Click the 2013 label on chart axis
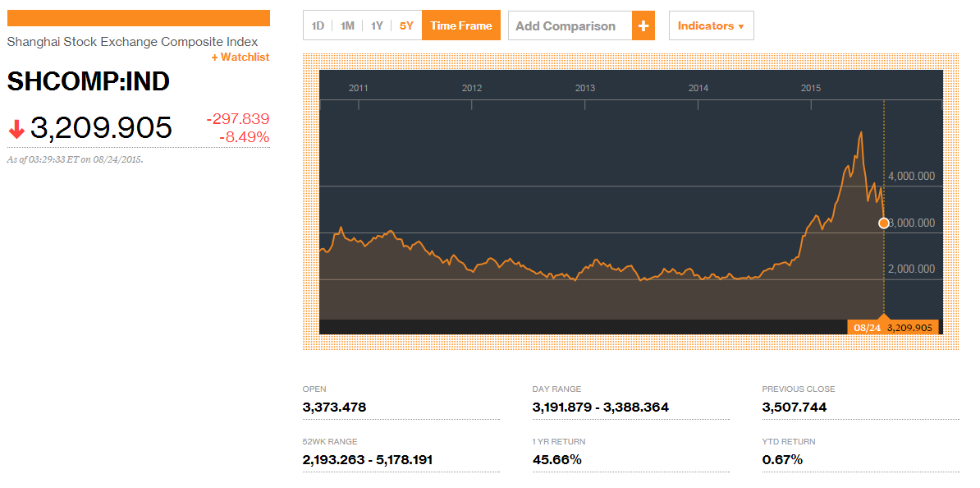Viewport: 980px width, 488px height. pos(585,88)
